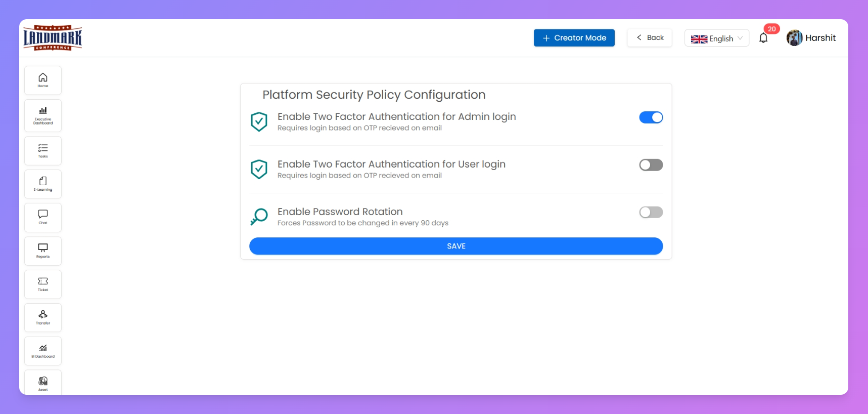Turn on Enable Password Rotation toggle
Screen dimensions: 868x414
click(651, 213)
